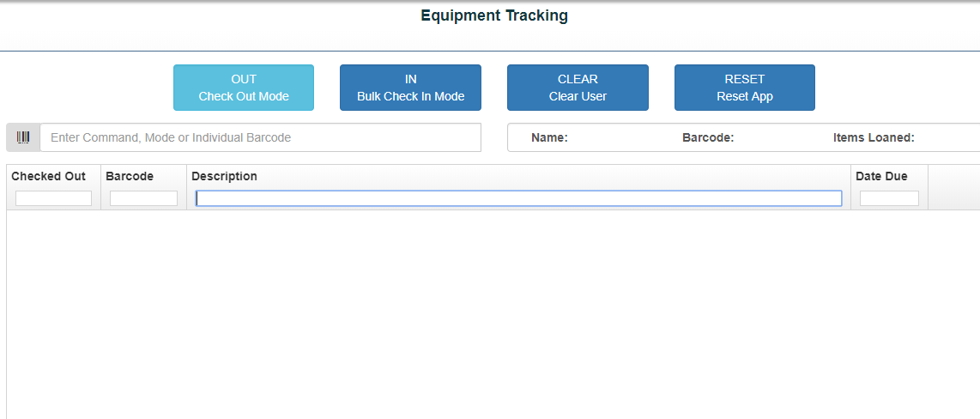Click the barcode scanner icon
This screenshot has height=419, width=980.
click(23, 137)
